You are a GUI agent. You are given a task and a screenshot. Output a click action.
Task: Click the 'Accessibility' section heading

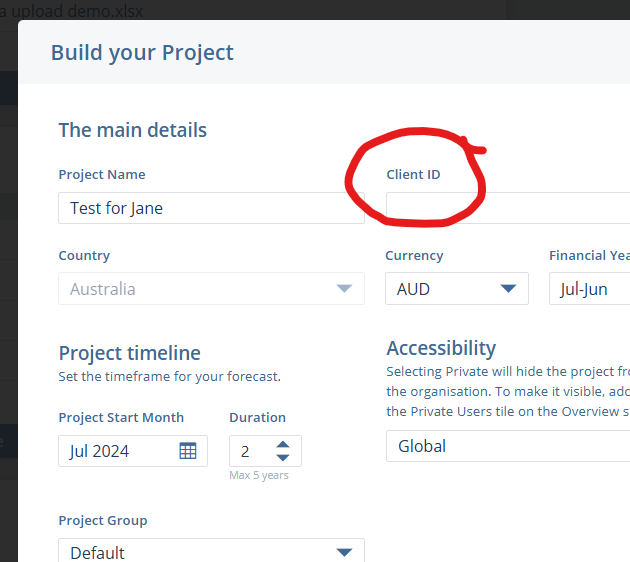pyautogui.click(x=441, y=348)
